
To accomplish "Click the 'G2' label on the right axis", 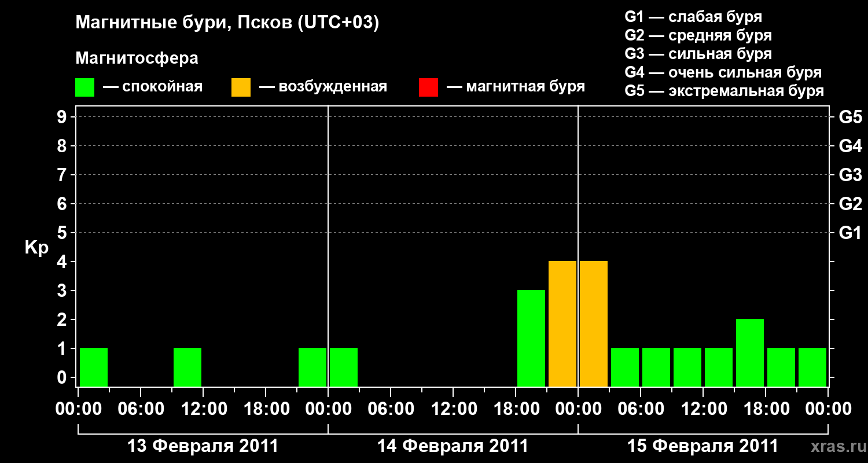I will pyautogui.click(x=850, y=204).
